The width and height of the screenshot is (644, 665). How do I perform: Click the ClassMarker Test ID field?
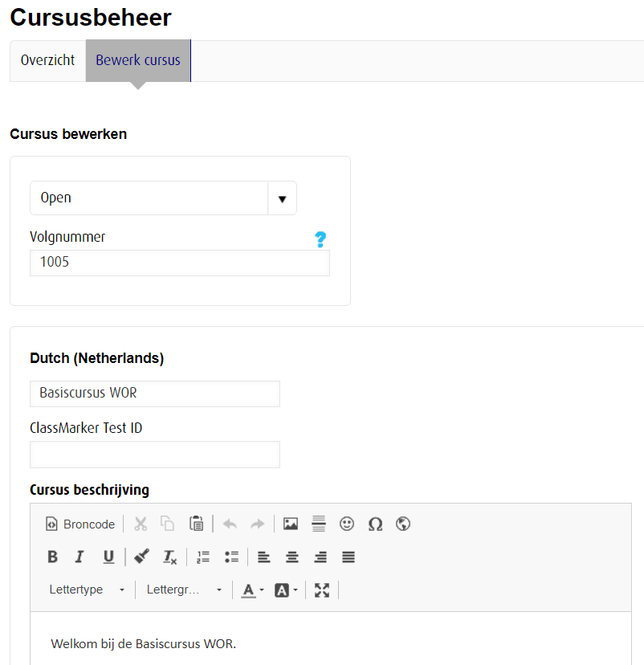155,455
